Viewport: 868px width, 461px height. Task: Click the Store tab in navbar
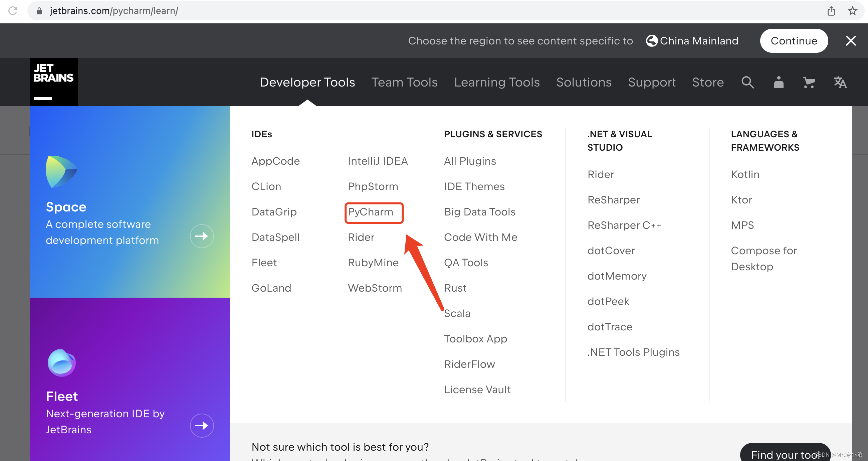(708, 82)
